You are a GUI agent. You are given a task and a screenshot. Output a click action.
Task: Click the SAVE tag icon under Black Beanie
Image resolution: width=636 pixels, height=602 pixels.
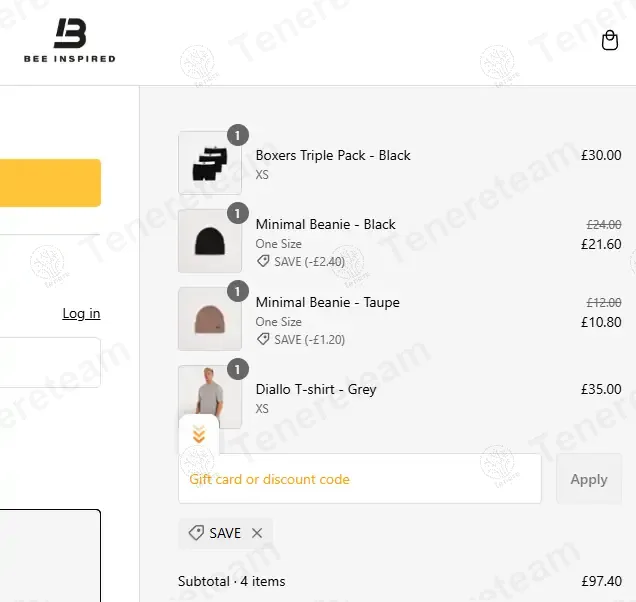[263, 261]
